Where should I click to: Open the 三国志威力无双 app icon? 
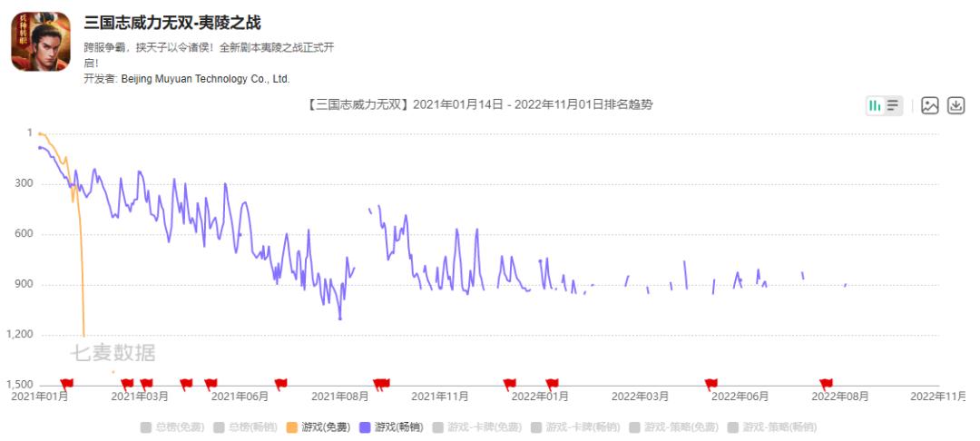point(41,42)
